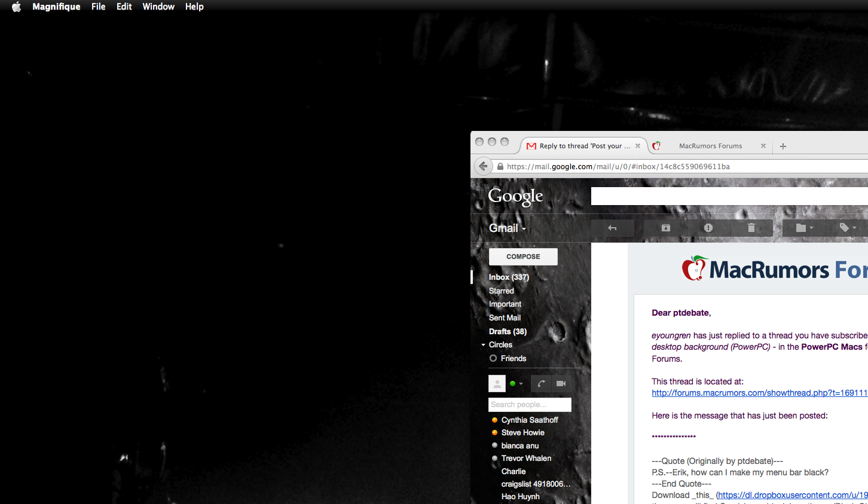Select the Friends circle
The height and width of the screenshot is (504, 868).
pyautogui.click(x=514, y=359)
